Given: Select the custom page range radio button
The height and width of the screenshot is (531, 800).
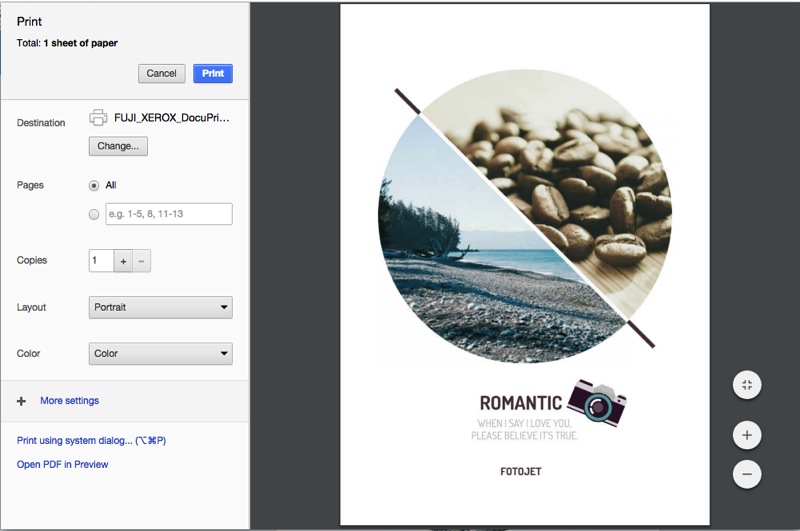Looking at the screenshot, I should point(95,214).
